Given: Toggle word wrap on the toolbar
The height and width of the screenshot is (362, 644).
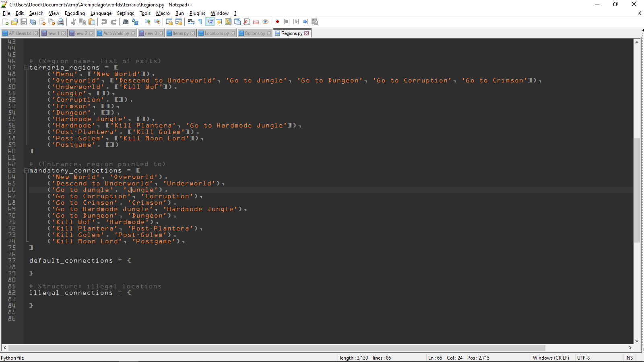Looking at the screenshot, I should click(190, 22).
